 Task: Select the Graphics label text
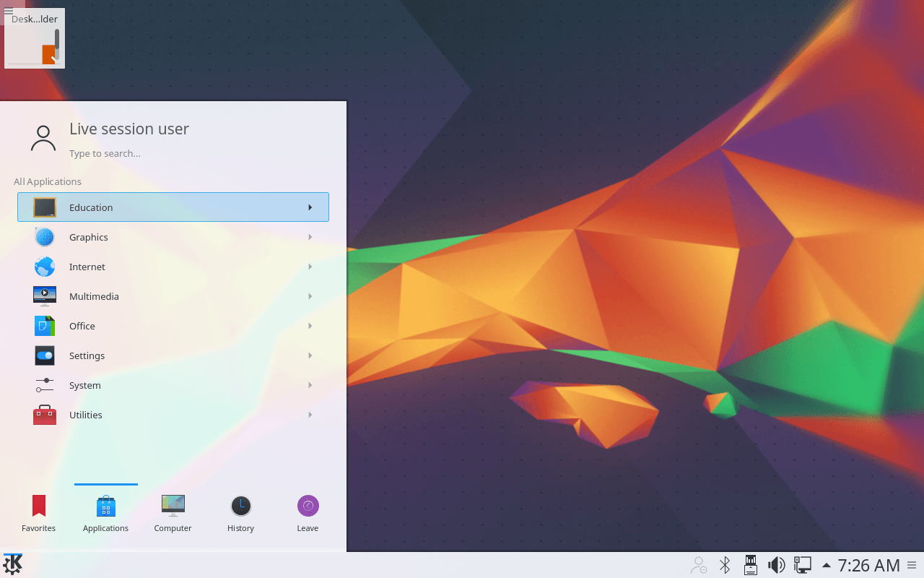(x=89, y=237)
